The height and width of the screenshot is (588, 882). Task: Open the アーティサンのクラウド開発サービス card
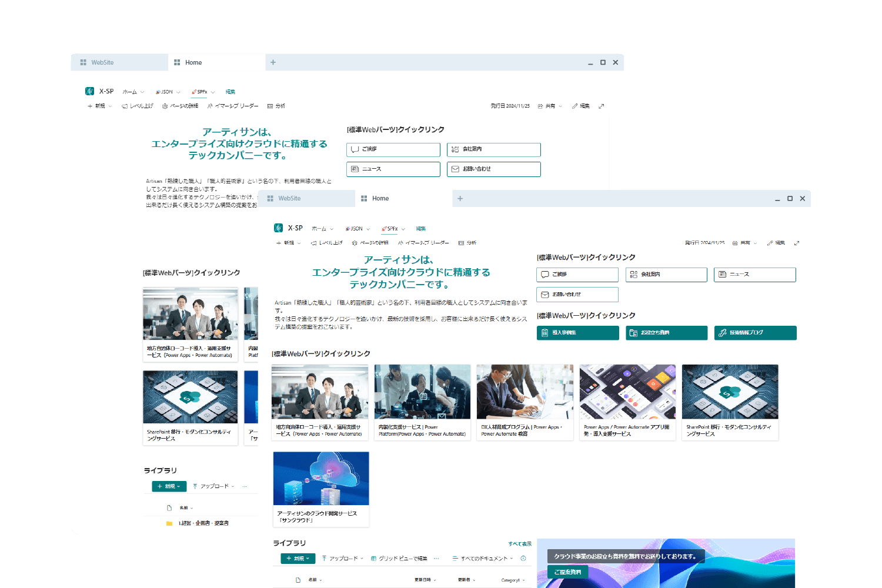(x=321, y=489)
